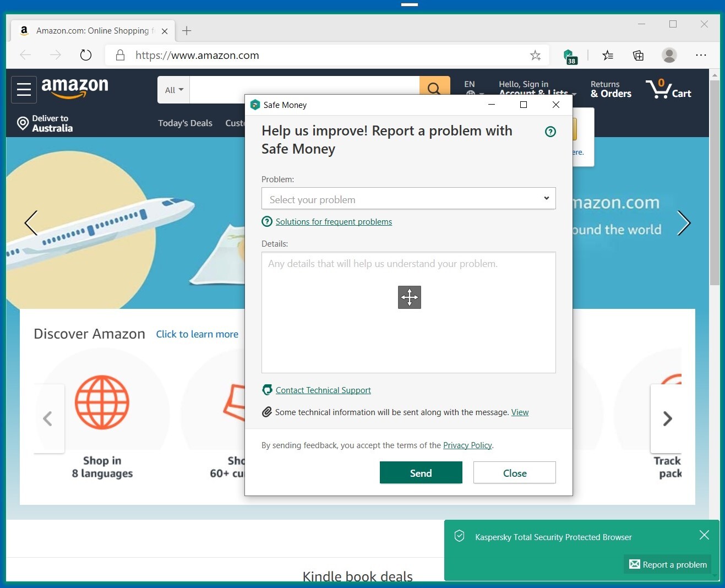This screenshot has width=725, height=588.
Task: Expand the Select your problem dropdown
Action: coord(408,198)
